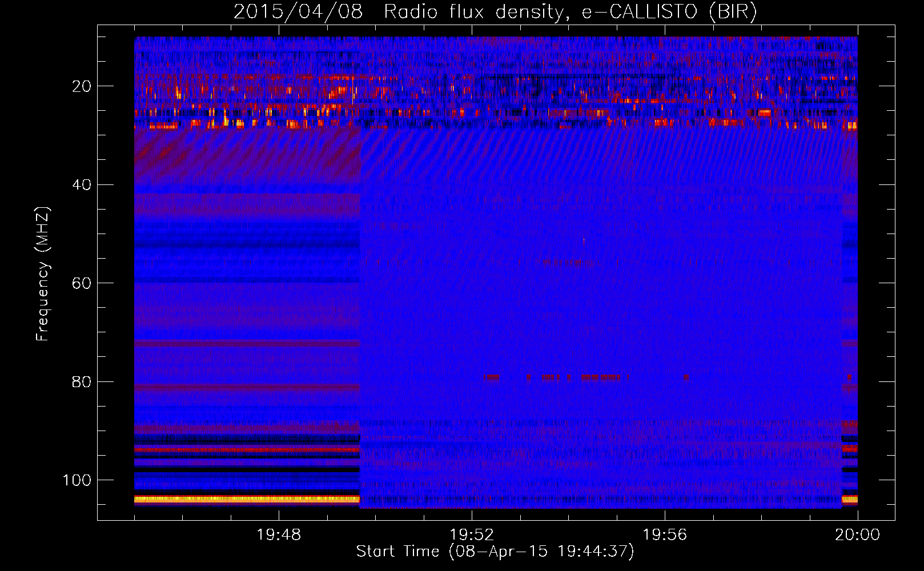This screenshot has width=924, height=571.
Task: Click the 19:48 time tick label
Action: point(279,535)
